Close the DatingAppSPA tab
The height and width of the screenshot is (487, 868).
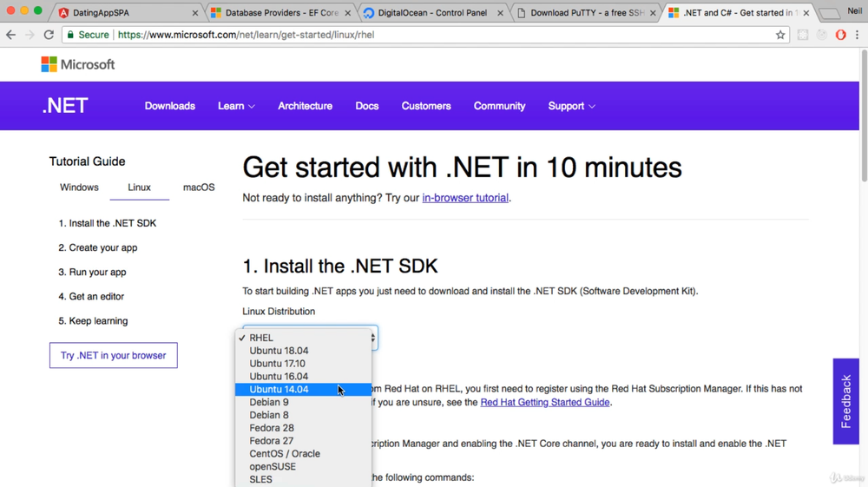195,13
